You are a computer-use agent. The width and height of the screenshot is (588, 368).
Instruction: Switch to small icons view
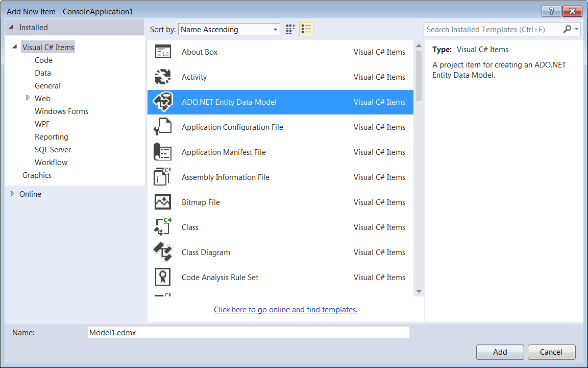[x=290, y=29]
